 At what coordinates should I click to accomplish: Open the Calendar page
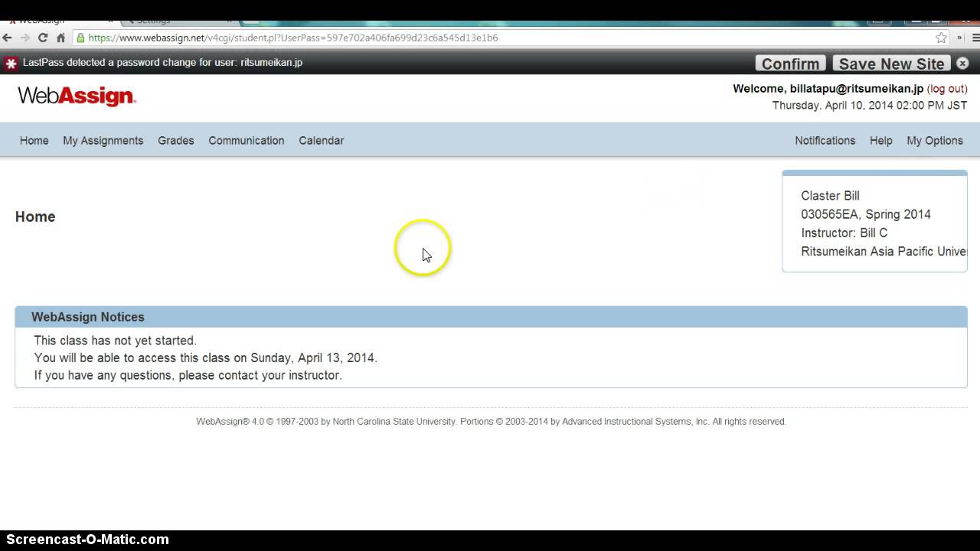(x=322, y=141)
